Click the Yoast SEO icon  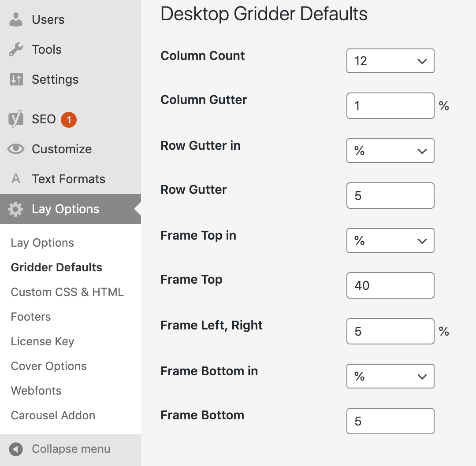click(16, 119)
